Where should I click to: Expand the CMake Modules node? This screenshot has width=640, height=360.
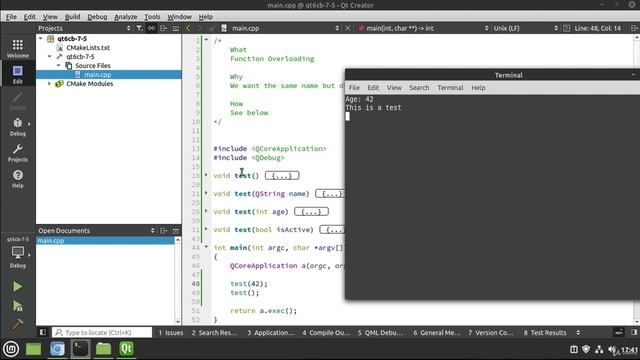[49, 83]
